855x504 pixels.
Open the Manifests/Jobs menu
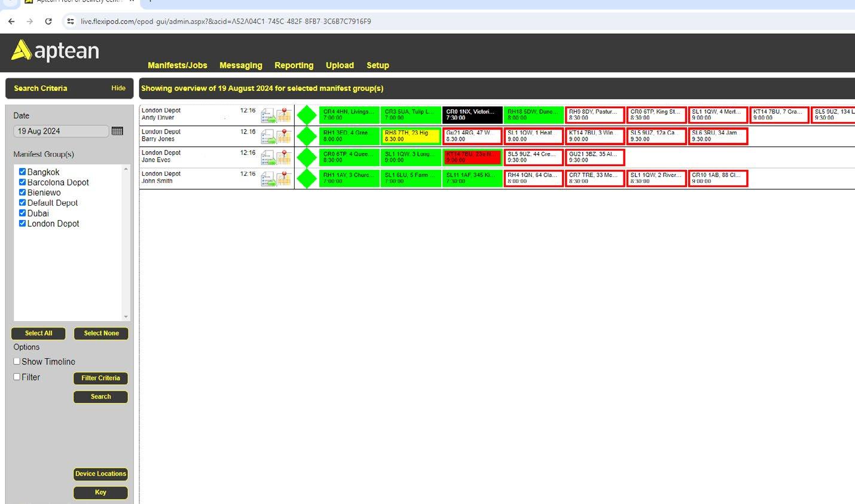point(178,65)
